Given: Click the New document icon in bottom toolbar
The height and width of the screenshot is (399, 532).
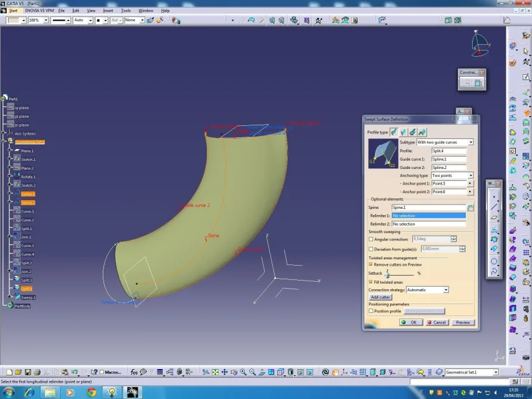Looking at the screenshot, I should click(x=9, y=372).
